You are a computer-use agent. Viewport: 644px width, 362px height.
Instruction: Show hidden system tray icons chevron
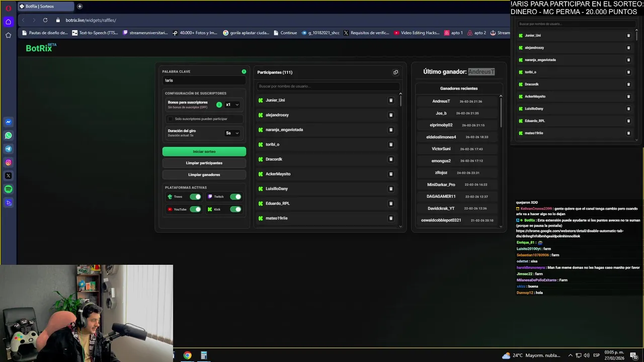(570, 355)
